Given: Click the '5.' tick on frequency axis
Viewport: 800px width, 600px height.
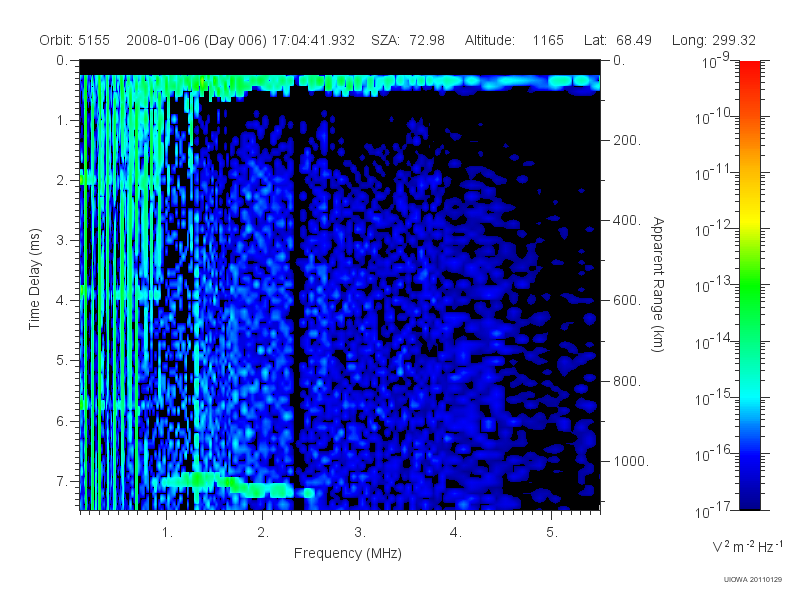Looking at the screenshot, I should pyautogui.click(x=552, y=533).
